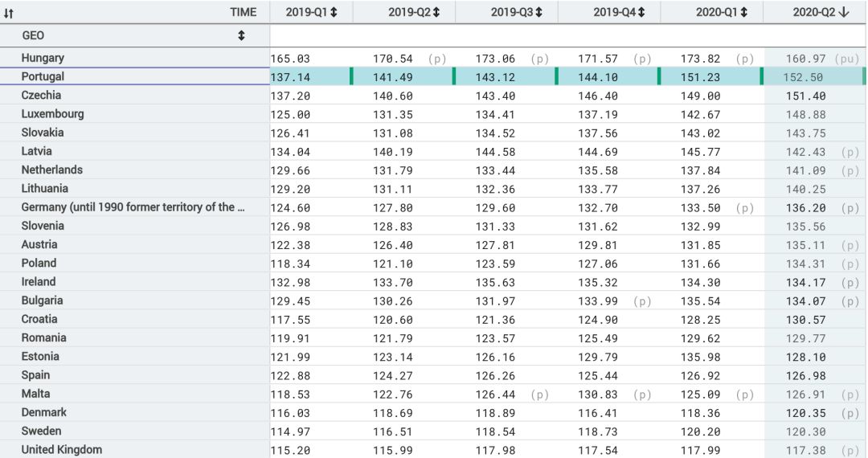868x458 pixels.
Task: Select the Bulgaria row label
Action: pos(42,301)
